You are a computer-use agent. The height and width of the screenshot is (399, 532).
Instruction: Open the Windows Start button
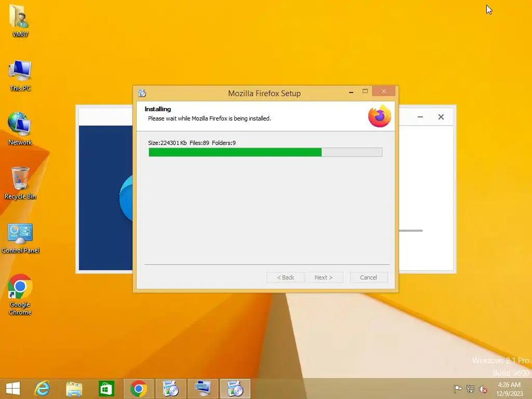pos(13,389)
